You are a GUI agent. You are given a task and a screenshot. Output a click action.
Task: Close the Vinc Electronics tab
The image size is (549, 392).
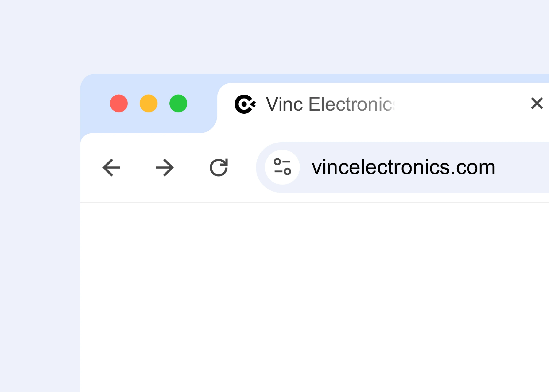537,104
